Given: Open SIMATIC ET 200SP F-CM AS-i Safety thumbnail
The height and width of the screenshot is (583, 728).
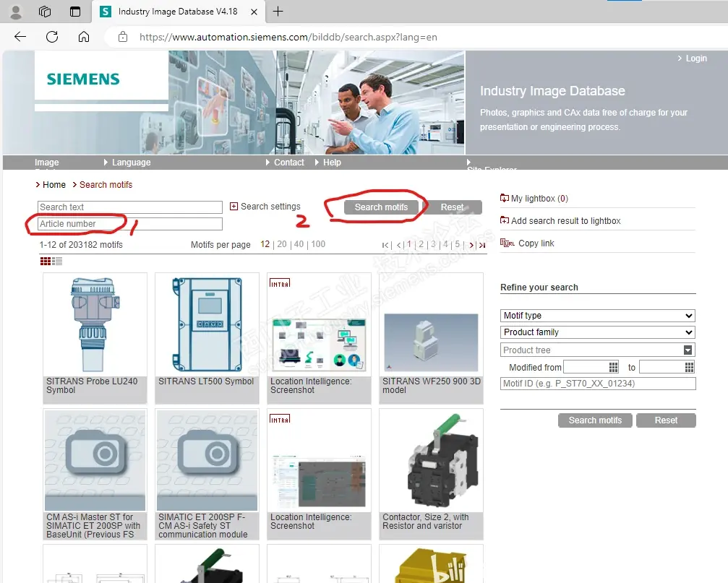Looking at the screenshot, I should pos(207,461).
